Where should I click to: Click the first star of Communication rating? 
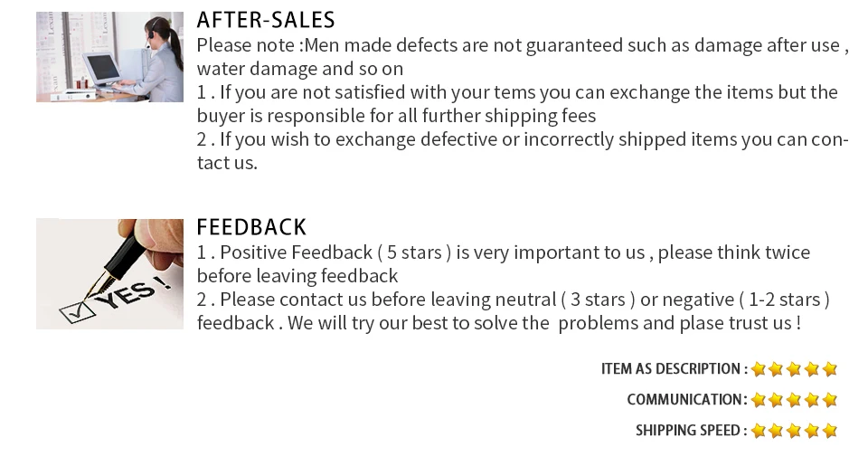[x=759, y=399]
